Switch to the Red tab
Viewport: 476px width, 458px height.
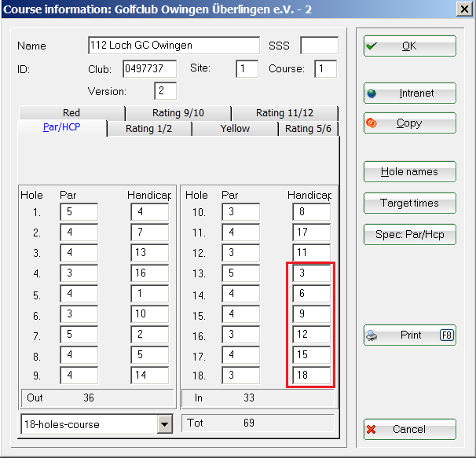coord(71,112)
